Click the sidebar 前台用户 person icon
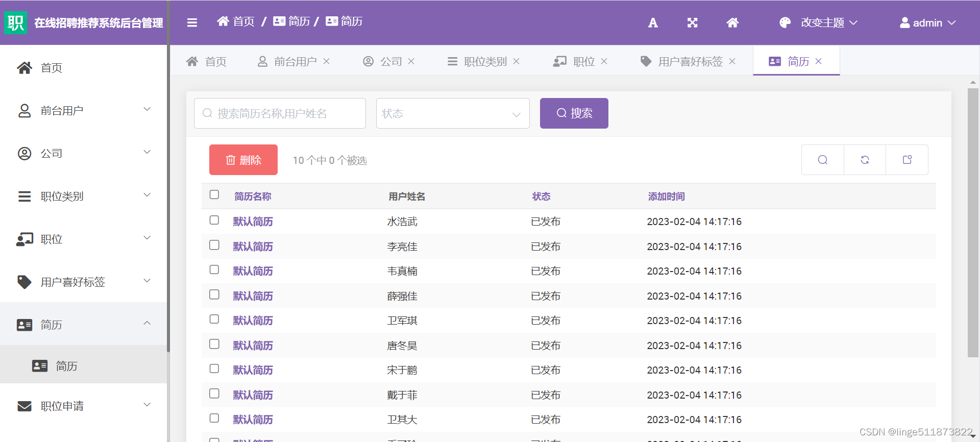Viewport: 980px width, 442px height. click(x=24, y=111)
